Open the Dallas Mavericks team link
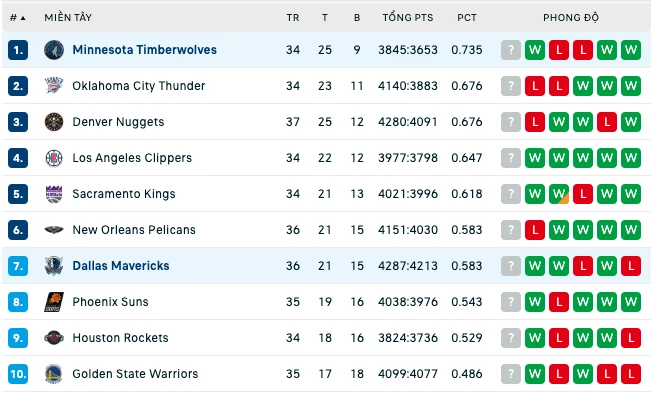This screenshot has width=653, height=394. 121,266
